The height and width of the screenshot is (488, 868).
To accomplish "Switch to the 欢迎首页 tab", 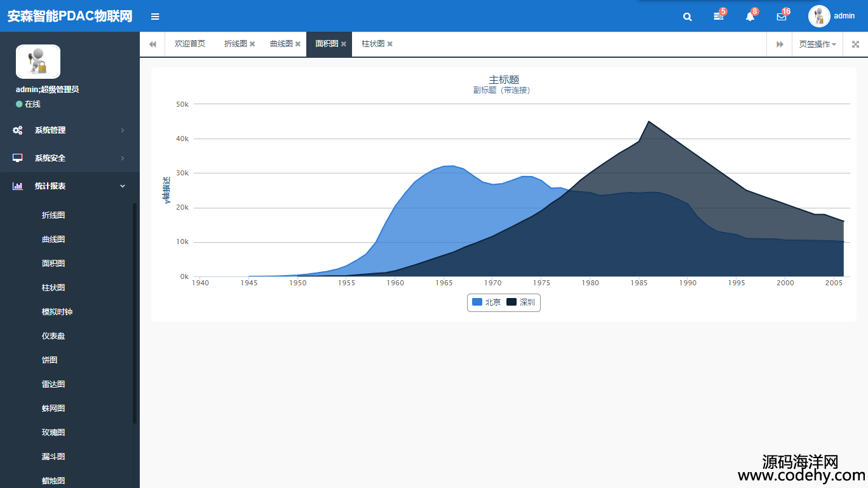I will pyautogui.click(x=190, y=44).
